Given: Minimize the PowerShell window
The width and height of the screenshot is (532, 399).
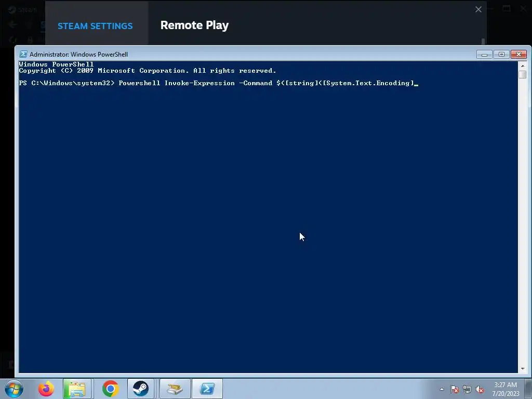Looking at the screenshot, I should 484,54.
